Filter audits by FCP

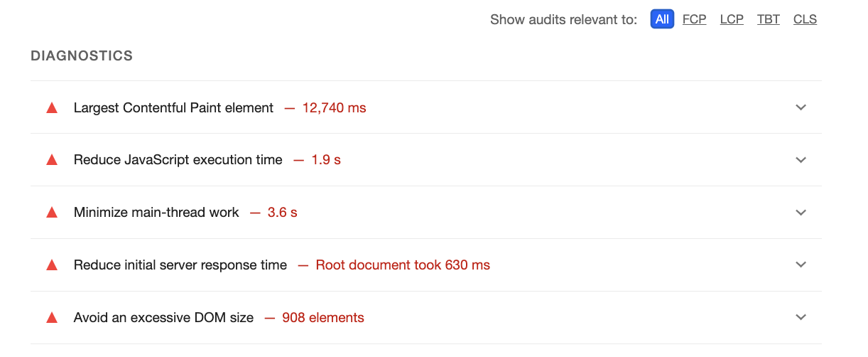pos(695,19)
